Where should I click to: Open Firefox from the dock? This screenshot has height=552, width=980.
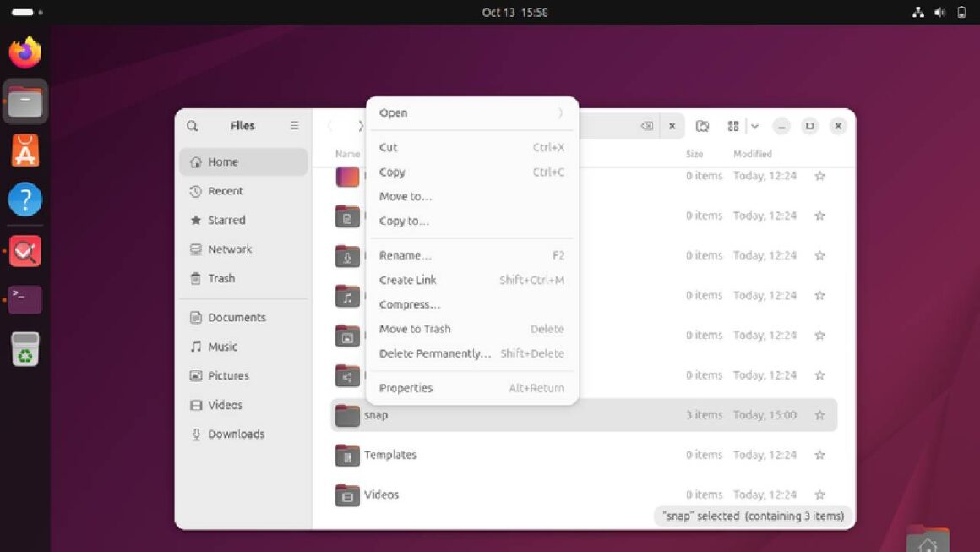(25, 52)
